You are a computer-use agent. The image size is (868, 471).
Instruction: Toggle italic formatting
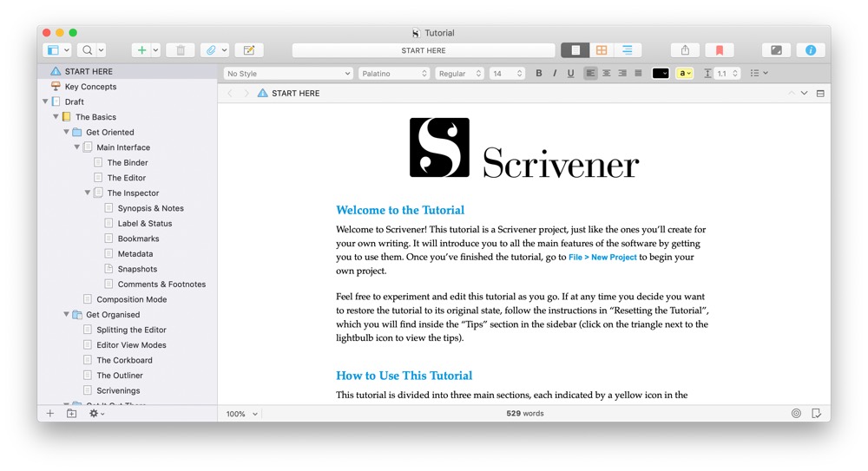click(x=555, y=73)
